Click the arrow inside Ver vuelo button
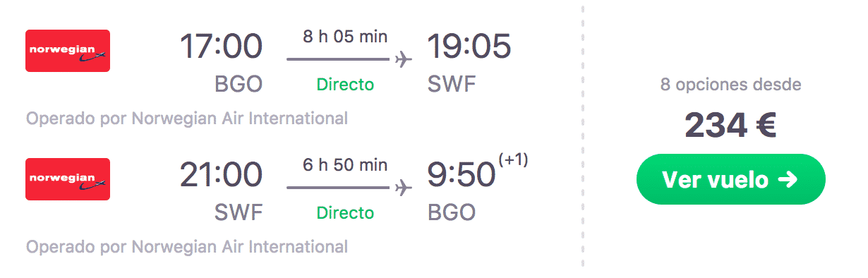The width and height of the screenshot is (868, 278). pyautogui.click(x=788, y=180)
